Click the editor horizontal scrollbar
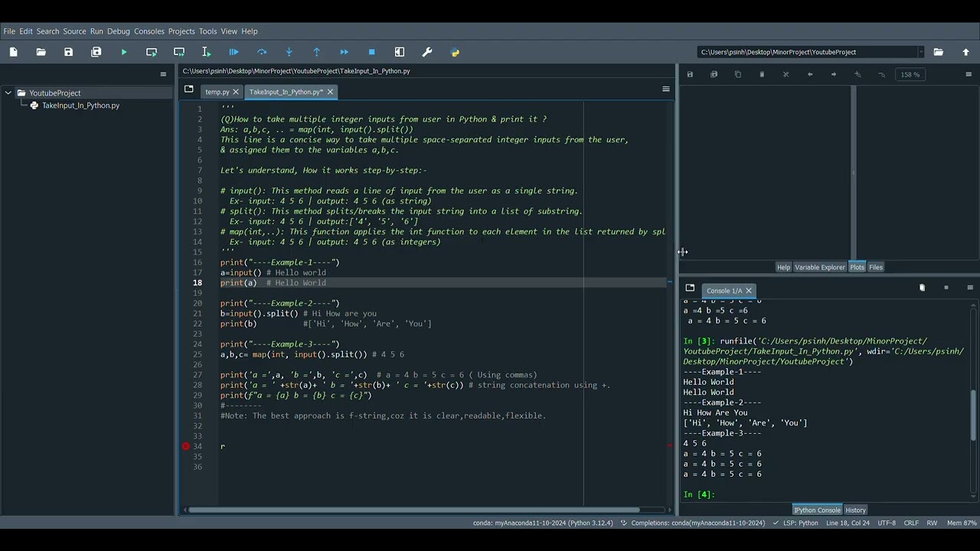980x551 pixels. [414, 510]
